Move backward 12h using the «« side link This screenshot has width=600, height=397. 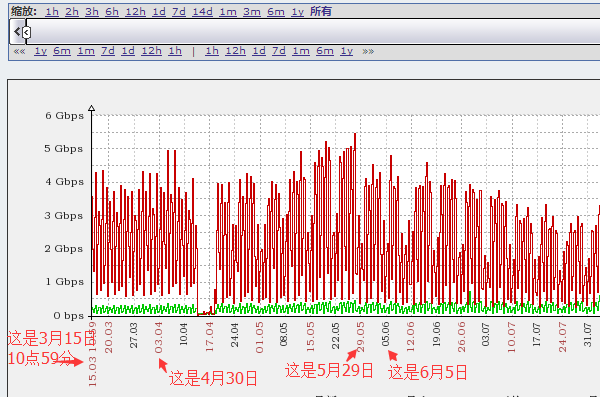(152, 51)
